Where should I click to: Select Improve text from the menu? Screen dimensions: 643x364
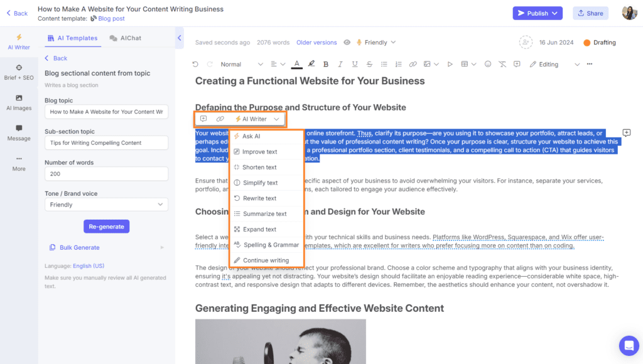[266, 152]
